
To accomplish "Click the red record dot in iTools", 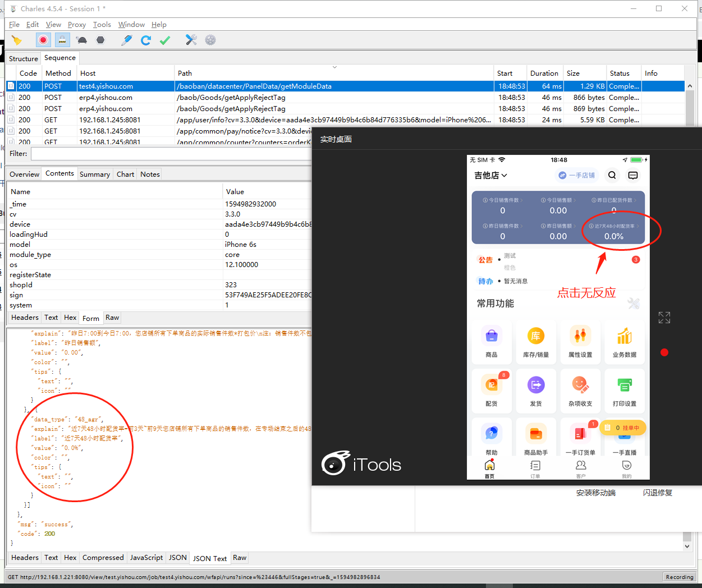I will [x=664, y=352].
